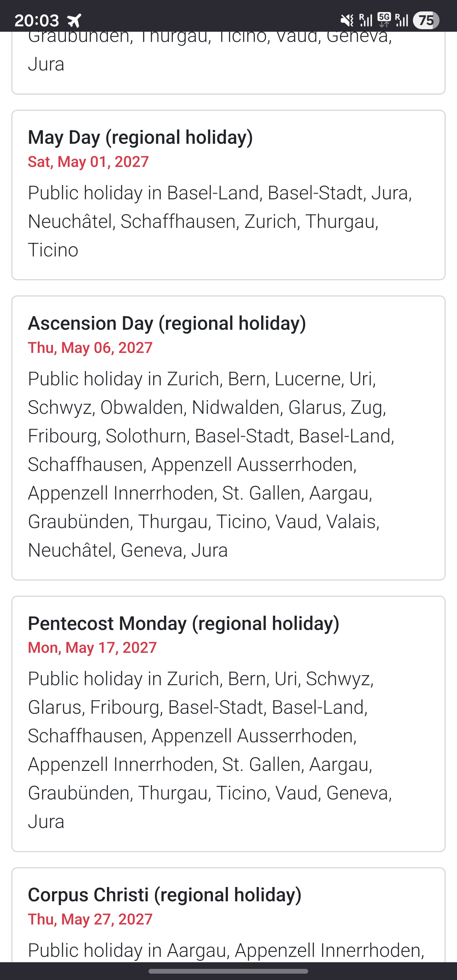457x980 pixels.
Task: Tap the Ascension Day canton list paragraph
Action: click(211, 464)
